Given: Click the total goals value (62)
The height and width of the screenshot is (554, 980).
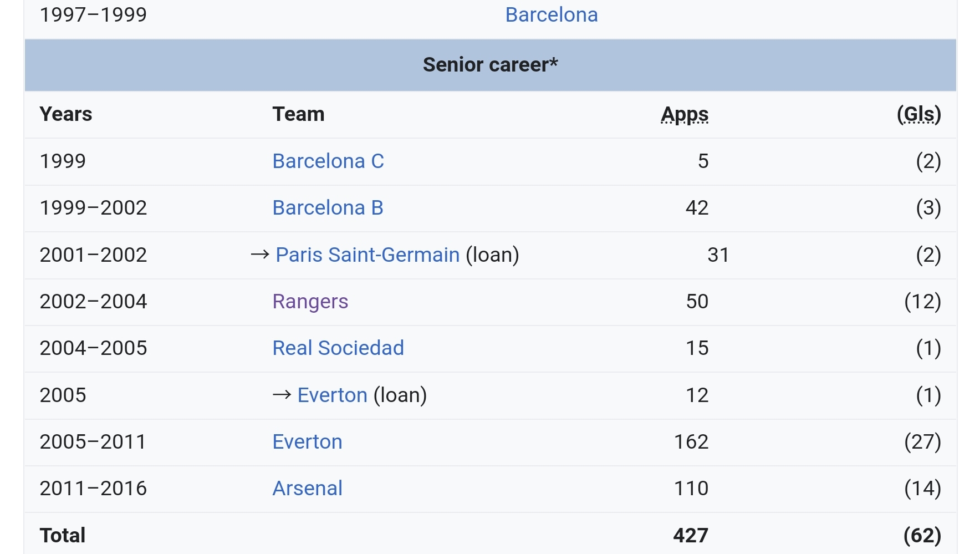Looking at the screenshot, I should point(922,536).
